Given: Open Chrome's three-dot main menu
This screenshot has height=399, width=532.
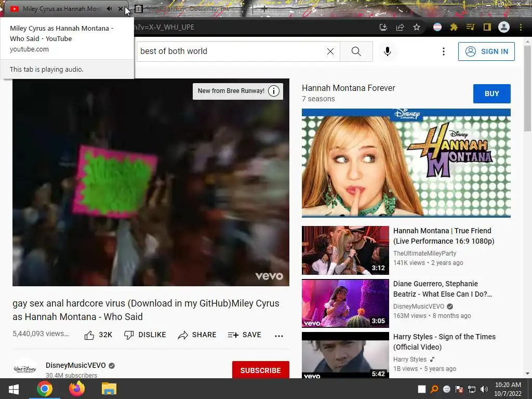Looking at the screenshot, I should (521, 27).
